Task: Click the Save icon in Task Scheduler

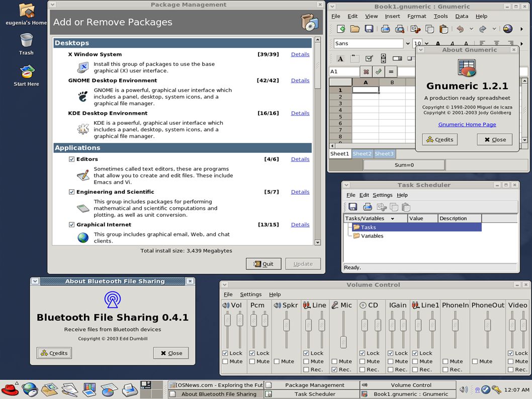Action: (x=353, y=207)
